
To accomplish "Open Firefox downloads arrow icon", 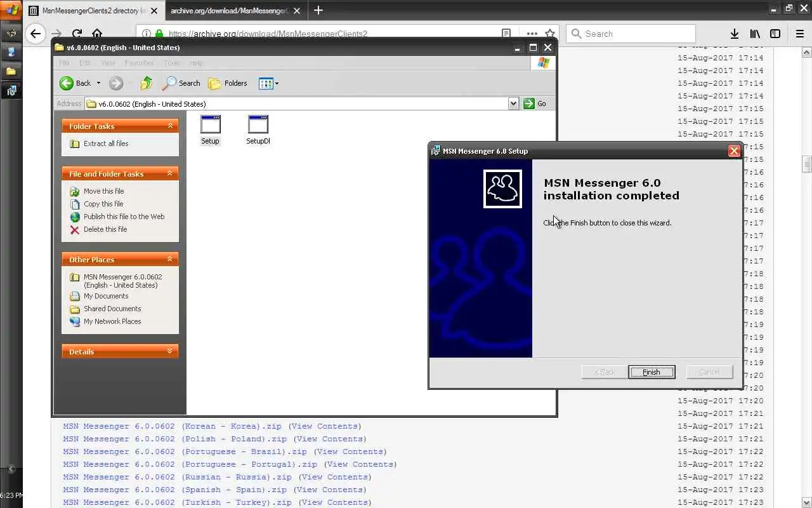I will (734, 34).
